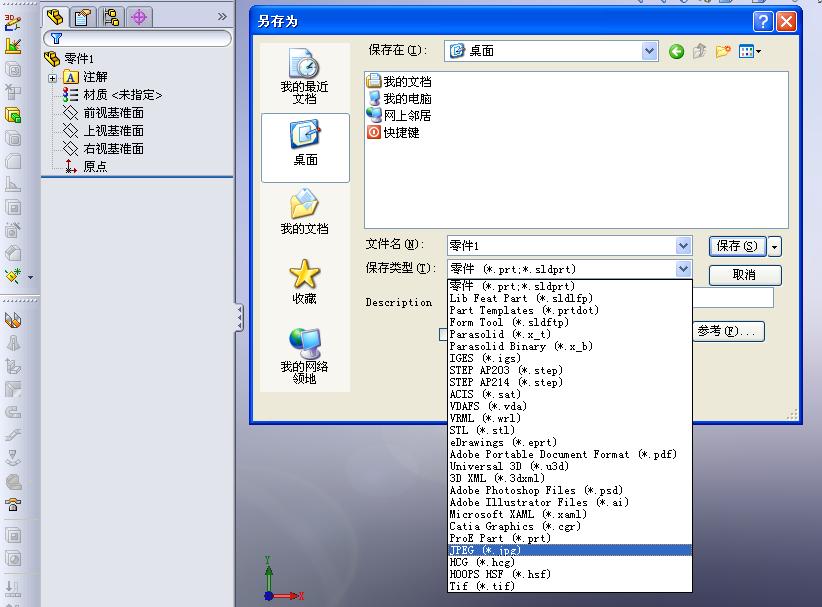
Task: Open 我的最近文档 in places bar
Action: tap(305, 76)
